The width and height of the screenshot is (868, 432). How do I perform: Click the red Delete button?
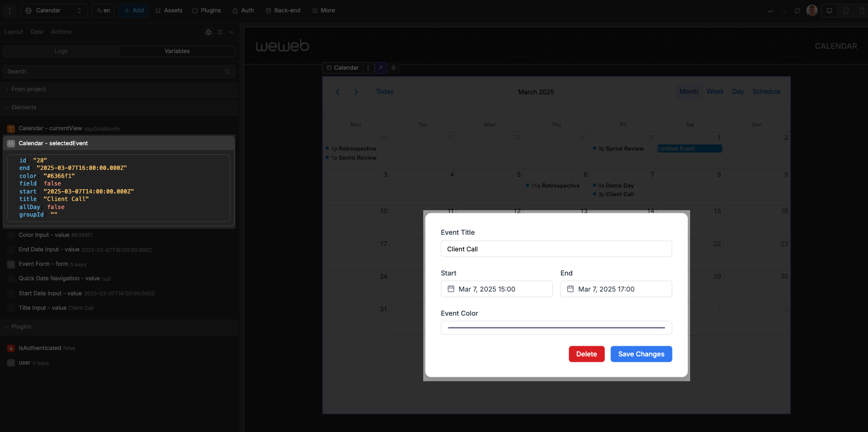tap(586, 354)
